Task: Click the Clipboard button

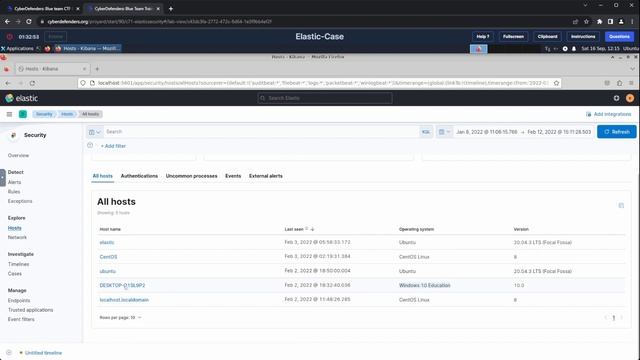Action: point(547,36)
